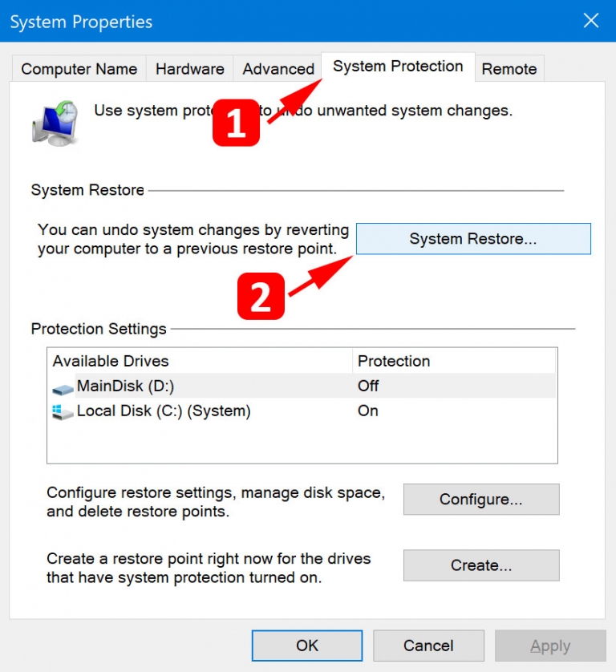Click the Apply button

coord(550,645)
